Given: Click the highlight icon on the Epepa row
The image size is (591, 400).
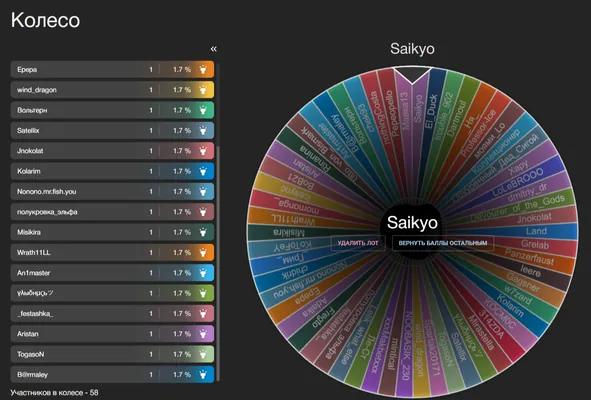Looking at the screenshot, I should (x=203, y=69).
